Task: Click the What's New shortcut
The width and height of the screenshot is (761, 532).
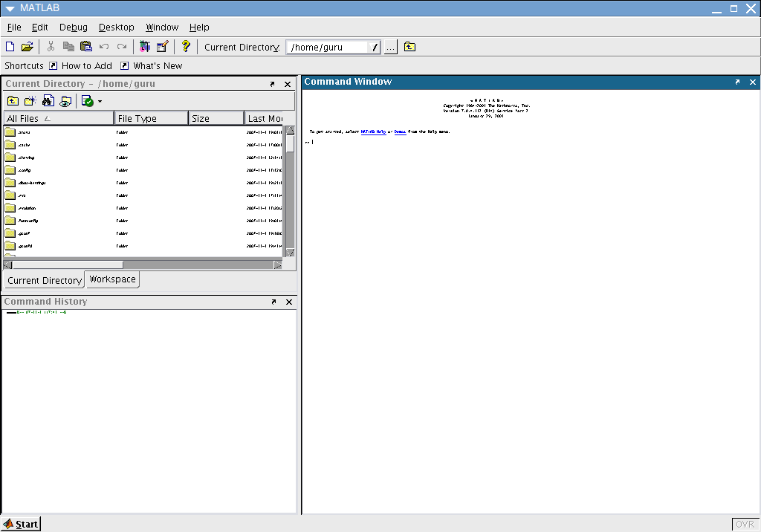Action: [152, 65]
